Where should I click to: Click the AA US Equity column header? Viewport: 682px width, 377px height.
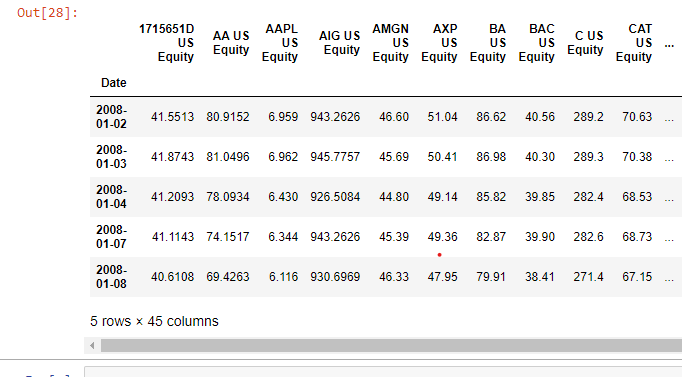point(231,43)
